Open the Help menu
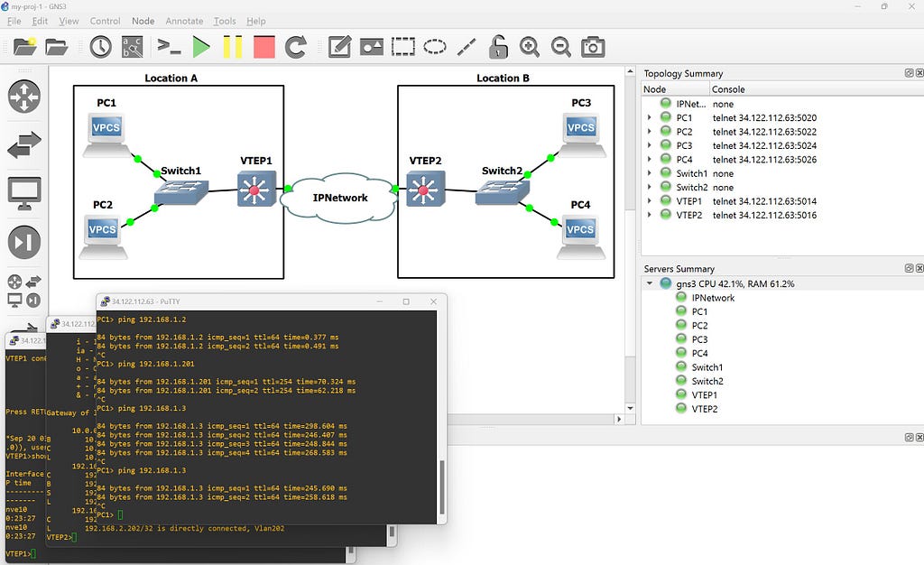Screen dimensions: 924x565 [x=255, y=21]
